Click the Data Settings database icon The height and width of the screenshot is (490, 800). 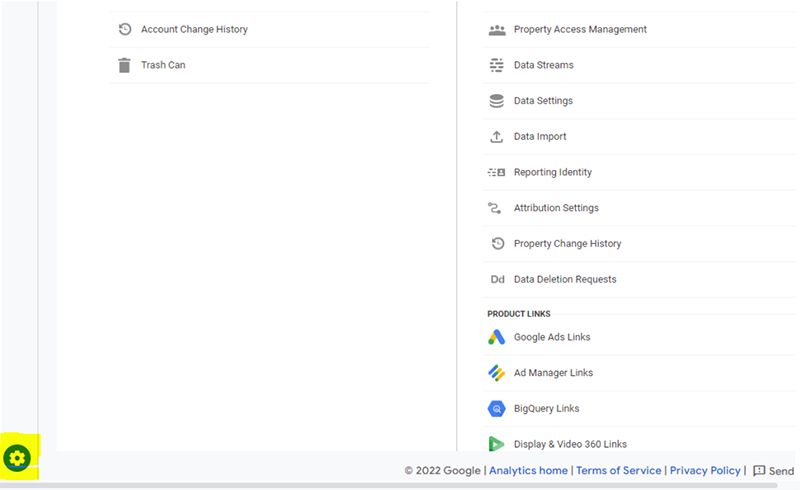(496, 101)
